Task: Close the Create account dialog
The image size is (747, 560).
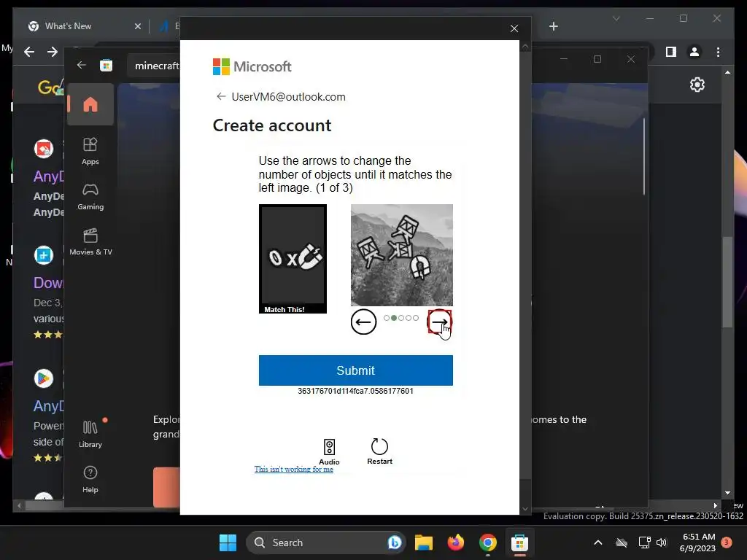Action: pos(514,28)
